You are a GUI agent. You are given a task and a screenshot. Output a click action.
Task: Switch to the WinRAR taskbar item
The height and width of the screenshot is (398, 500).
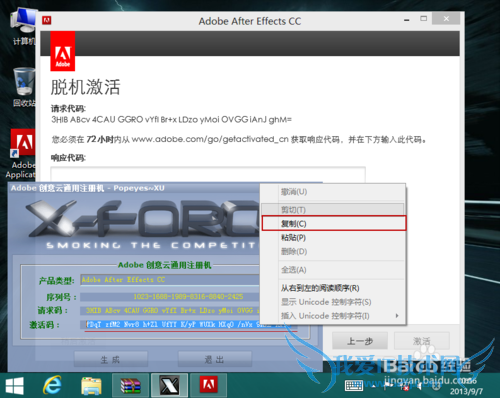click(131, 386)
